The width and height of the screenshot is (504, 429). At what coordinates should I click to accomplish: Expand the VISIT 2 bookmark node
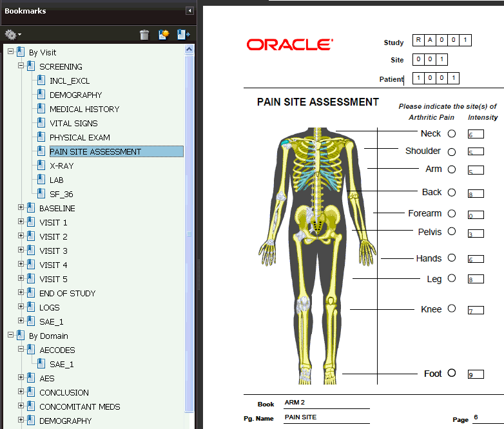pyautogui.click(x=21, y=236)
